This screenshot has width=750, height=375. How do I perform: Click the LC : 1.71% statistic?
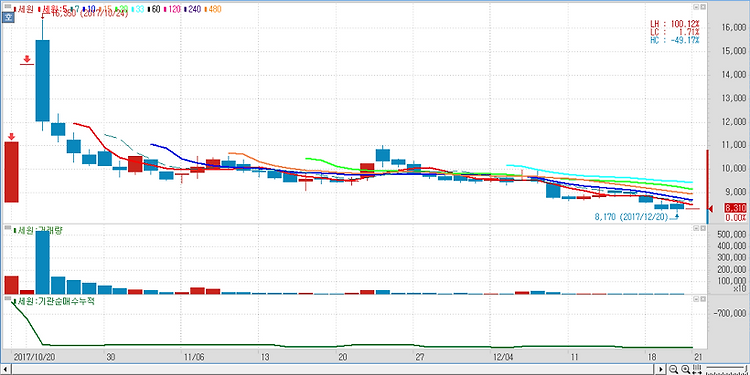click(675, 32)
